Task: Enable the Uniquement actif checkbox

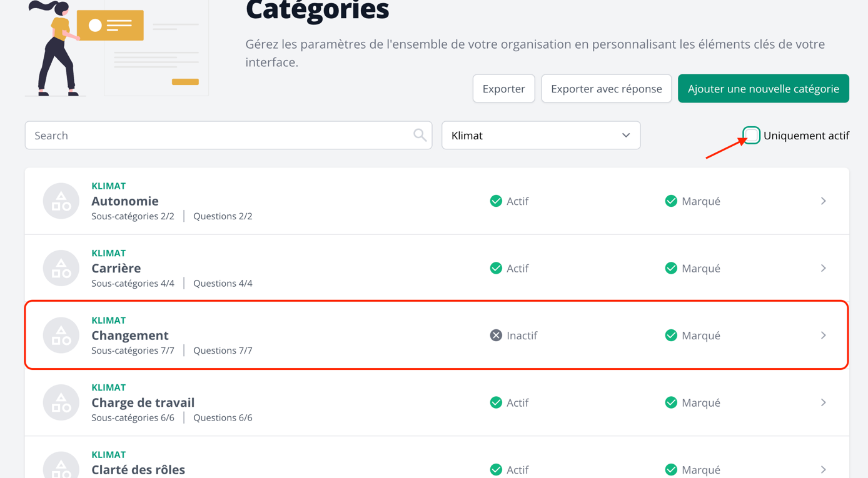Action: point(752,135)
